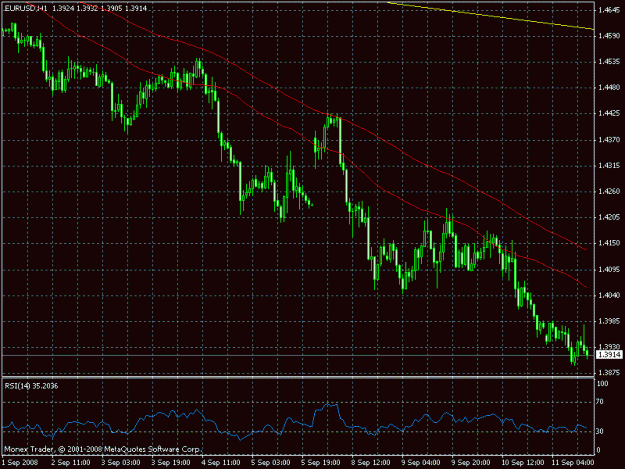This screenshot has width=625, height=469.
Task: Click the EURUSD,H1 chart title
Action: coord(26,8)
